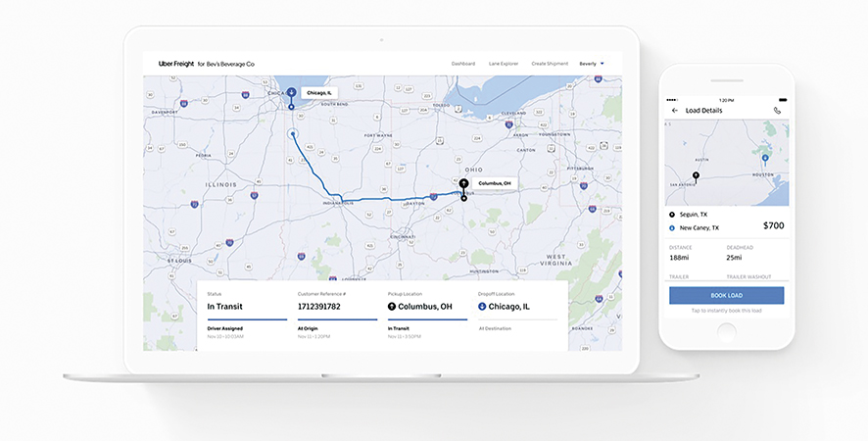Expand the Beverly account dropdown
Image resolution: width=868 pixels, height=441 pixels.
(x=591, y=64)
